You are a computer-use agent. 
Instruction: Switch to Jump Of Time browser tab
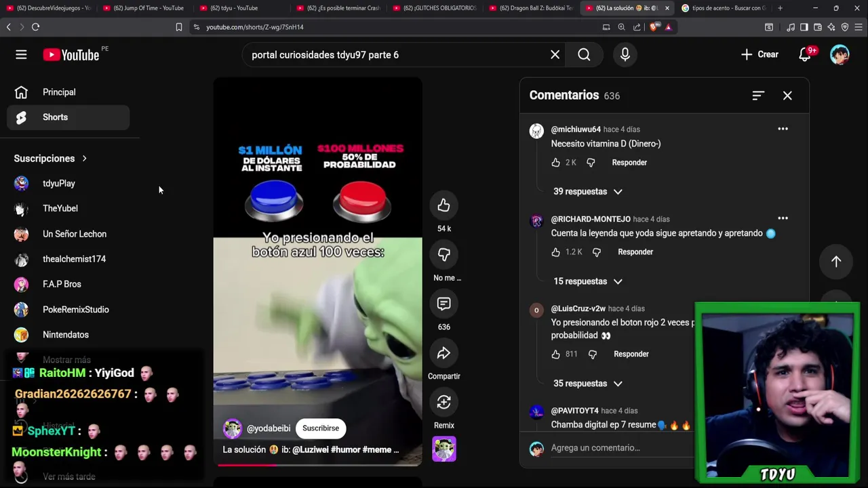144,8
